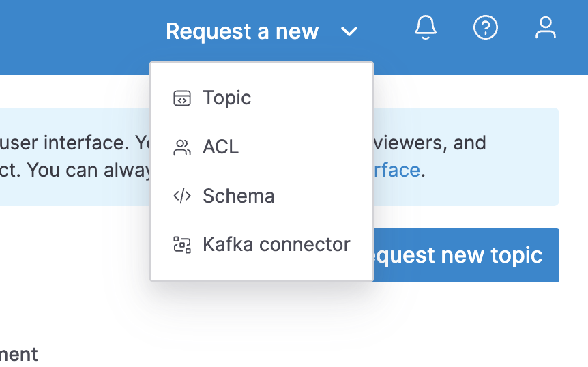The height and width of the screenshot is (367, 588).
Task: Select Topic from the request menu
Action: (227, 98)
